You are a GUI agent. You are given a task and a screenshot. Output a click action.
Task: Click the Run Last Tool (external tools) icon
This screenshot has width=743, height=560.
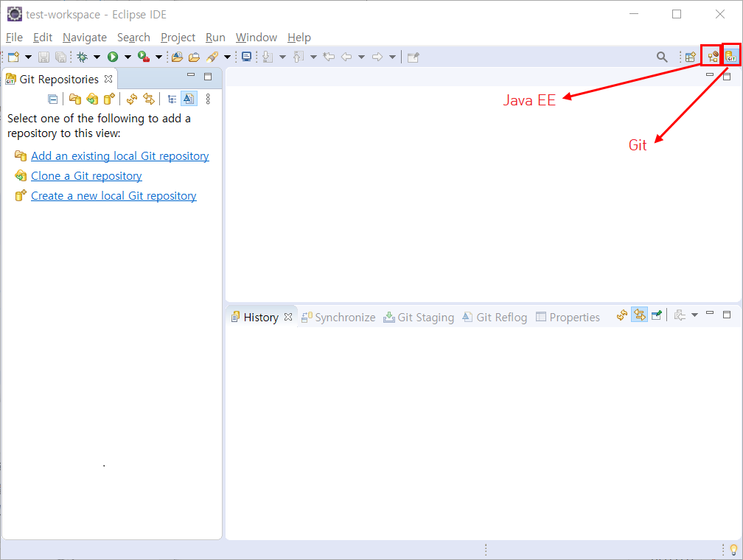pyautogui.click(x=144, y=57)
